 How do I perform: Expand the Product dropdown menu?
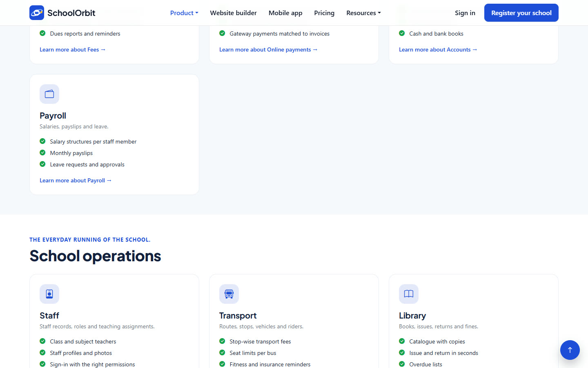pos(184,13)
